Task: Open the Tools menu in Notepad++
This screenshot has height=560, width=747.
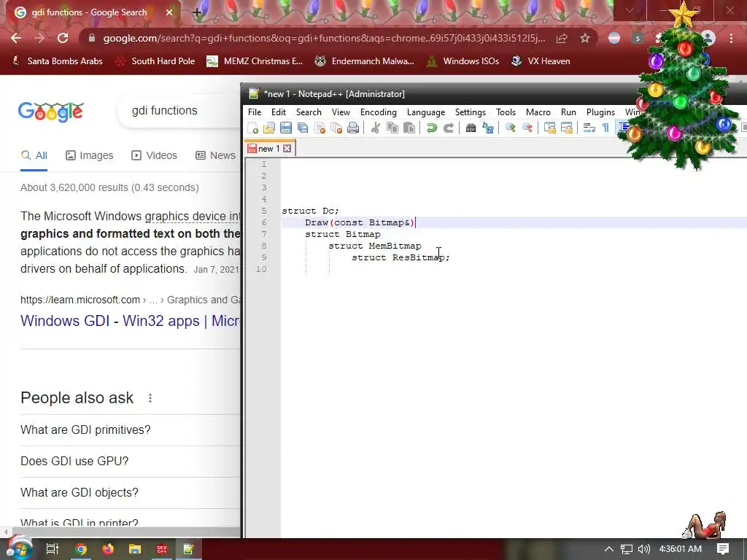Action: click(506, 112)
